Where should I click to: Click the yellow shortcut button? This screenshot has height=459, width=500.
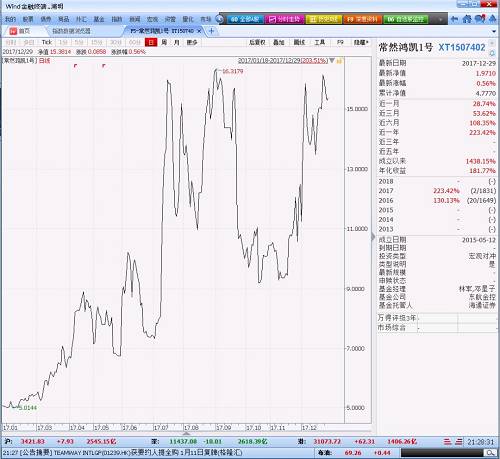[x=323, y=19]
